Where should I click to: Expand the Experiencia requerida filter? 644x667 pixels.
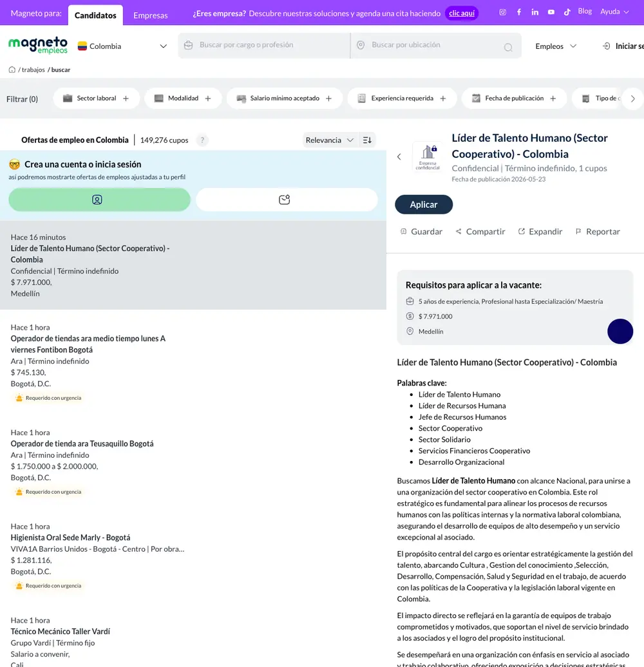click(x=402, y=99)
